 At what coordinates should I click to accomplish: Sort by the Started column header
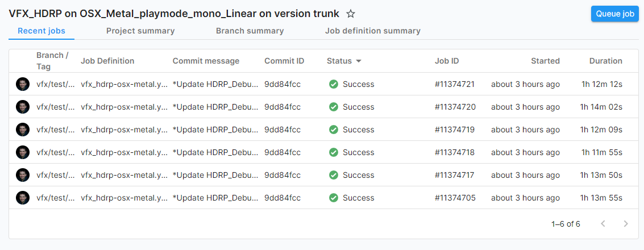[545, 61]
